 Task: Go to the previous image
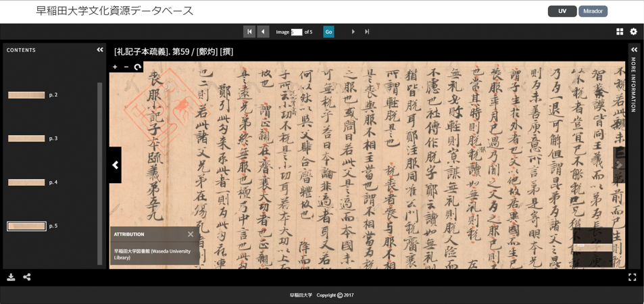(264, 32)
